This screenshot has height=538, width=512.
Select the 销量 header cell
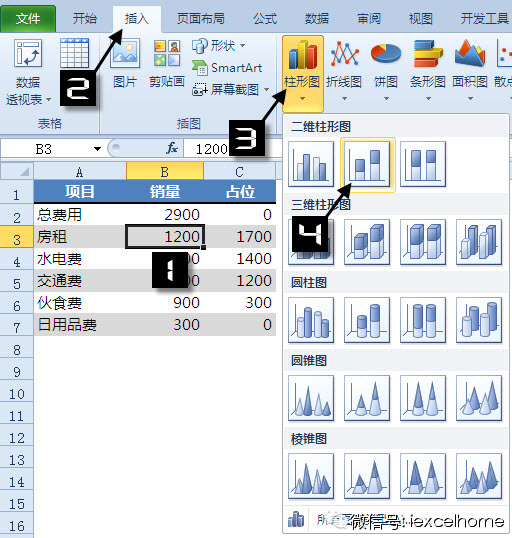pyautogui.click(x=165, y=191)
